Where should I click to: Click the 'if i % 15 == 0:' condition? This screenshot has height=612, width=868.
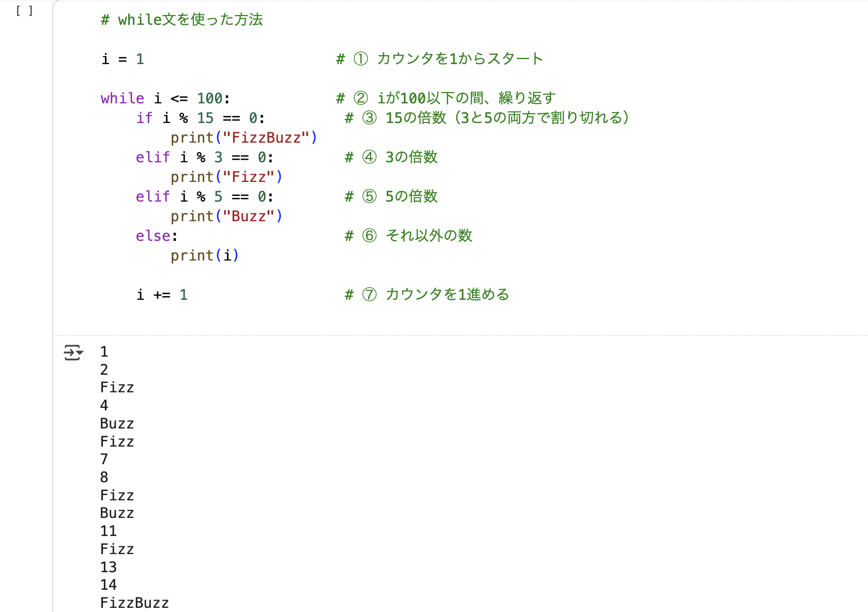[200, 118]
